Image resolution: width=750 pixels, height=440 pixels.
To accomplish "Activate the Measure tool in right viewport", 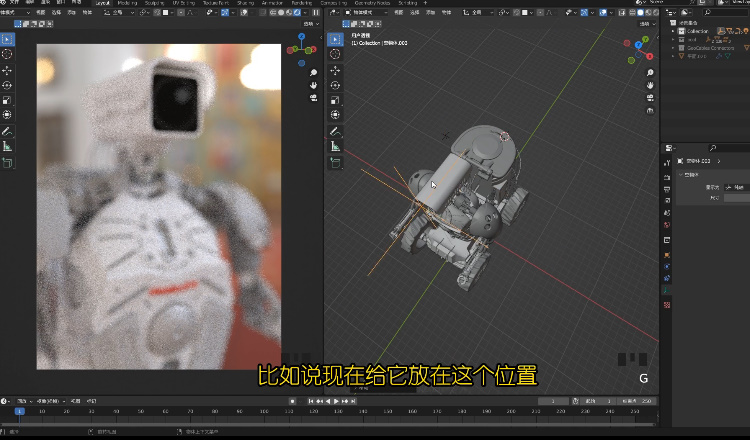I will (337, 146).
